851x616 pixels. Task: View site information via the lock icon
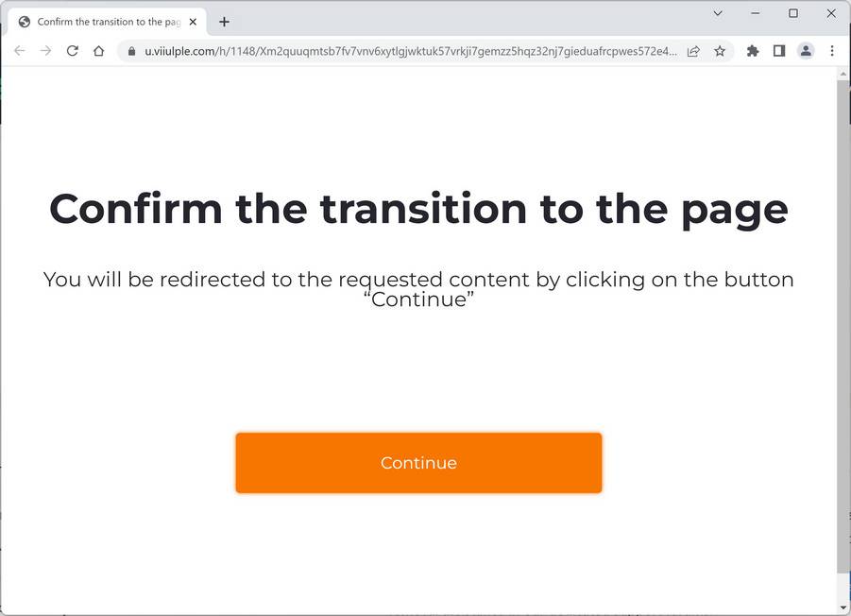click(132, 51)
